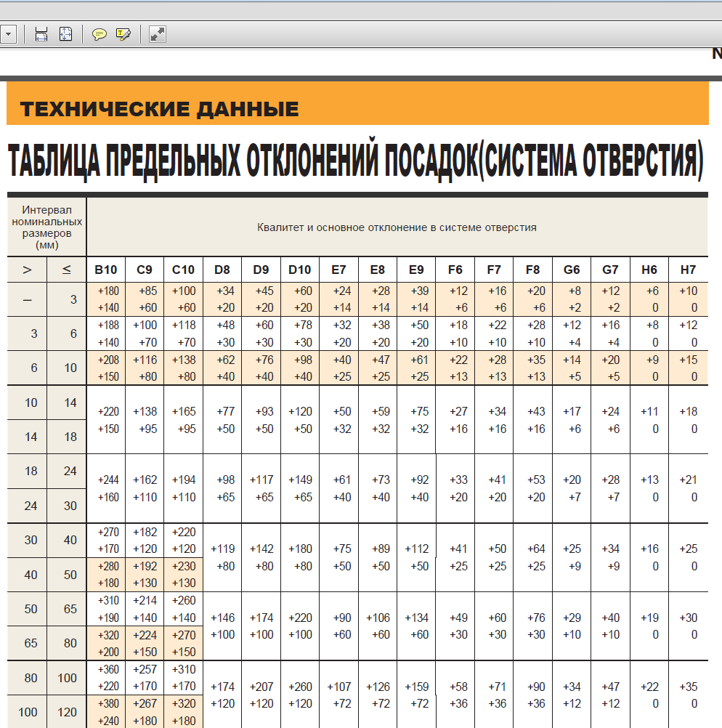Select the D10 column header
The width and height of the screenshot is (722, 728).
coord(300,270)
